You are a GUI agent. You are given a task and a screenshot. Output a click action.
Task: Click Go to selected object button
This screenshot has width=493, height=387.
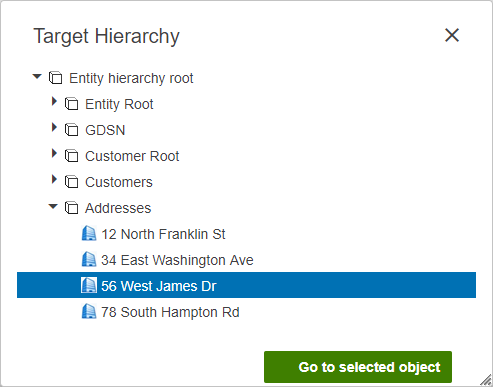(358, 367)
